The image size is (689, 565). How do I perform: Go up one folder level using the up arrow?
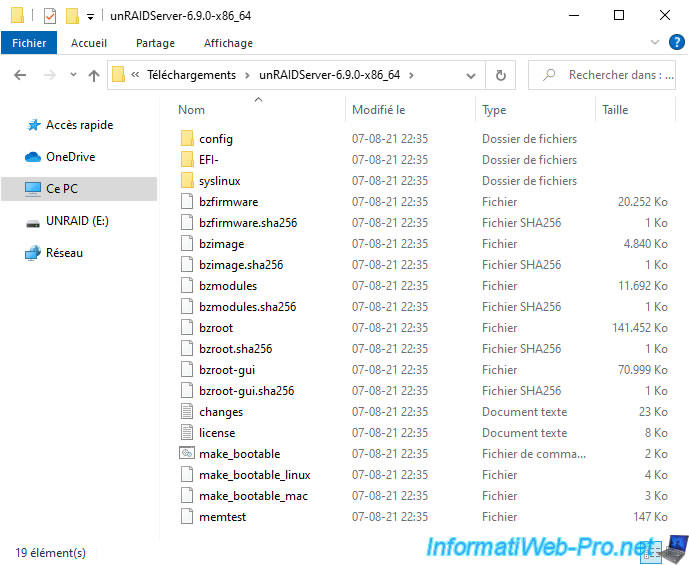tap(94, 75)
